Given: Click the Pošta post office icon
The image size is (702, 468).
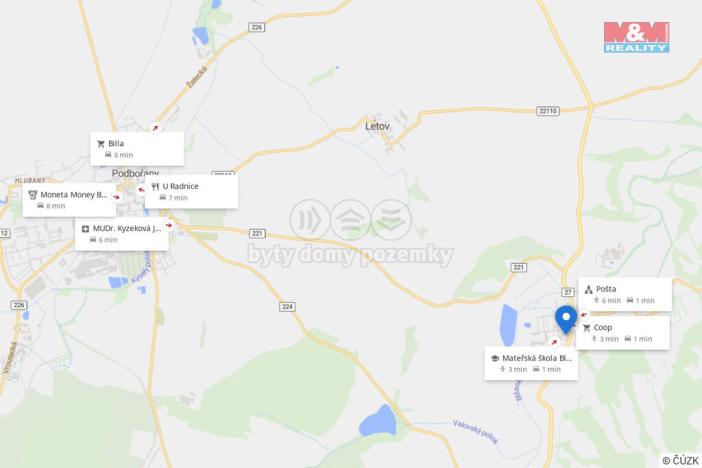Looking at the screenshot, I should coord(588,289).
